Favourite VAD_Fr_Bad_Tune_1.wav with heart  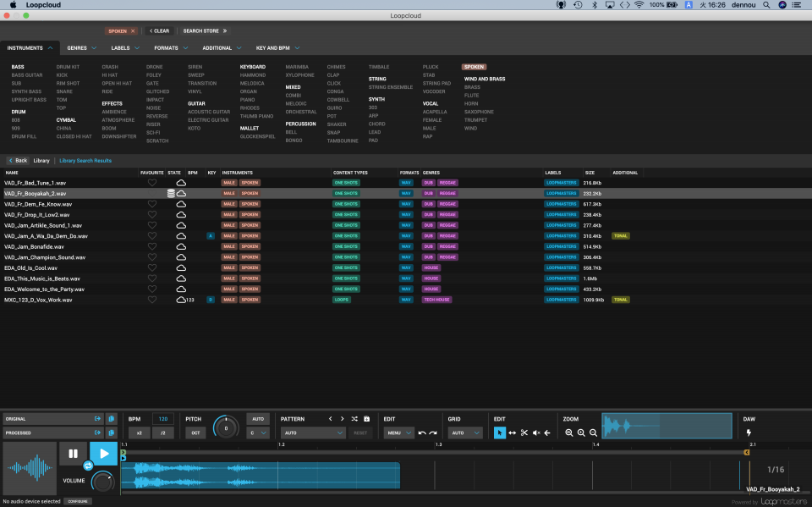(151, 183)
